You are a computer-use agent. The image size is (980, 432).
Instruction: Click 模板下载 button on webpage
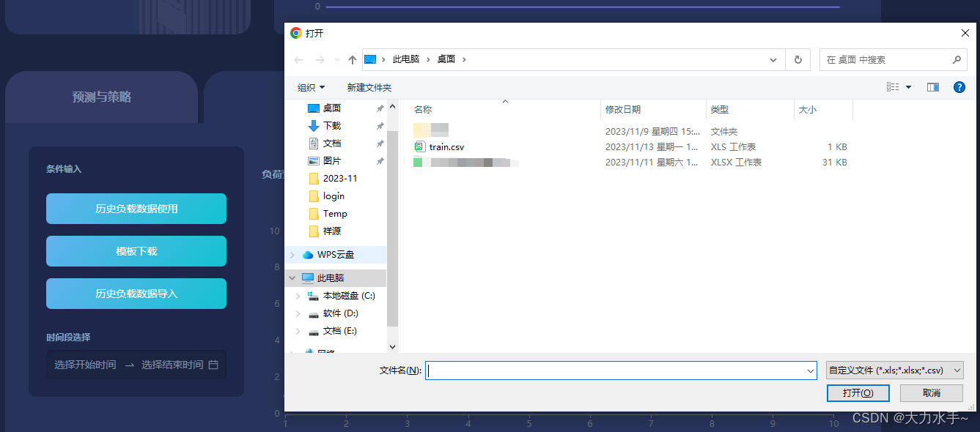coord(136,251)
